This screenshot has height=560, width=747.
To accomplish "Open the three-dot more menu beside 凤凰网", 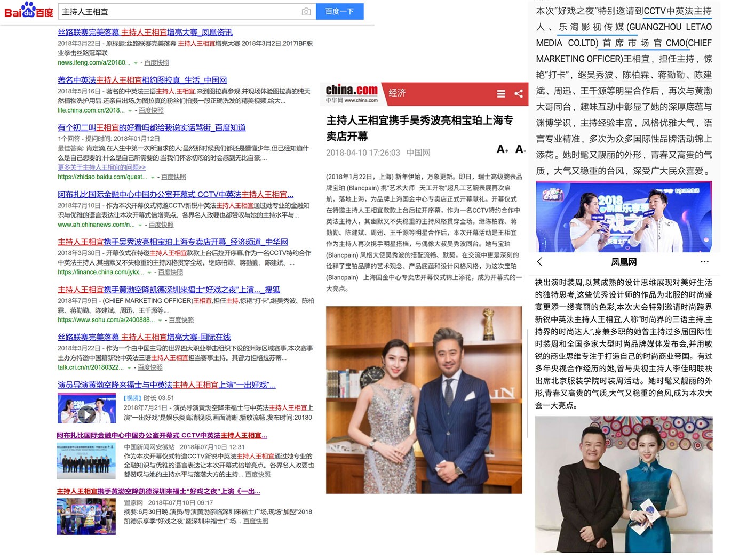I will (705, 261).
